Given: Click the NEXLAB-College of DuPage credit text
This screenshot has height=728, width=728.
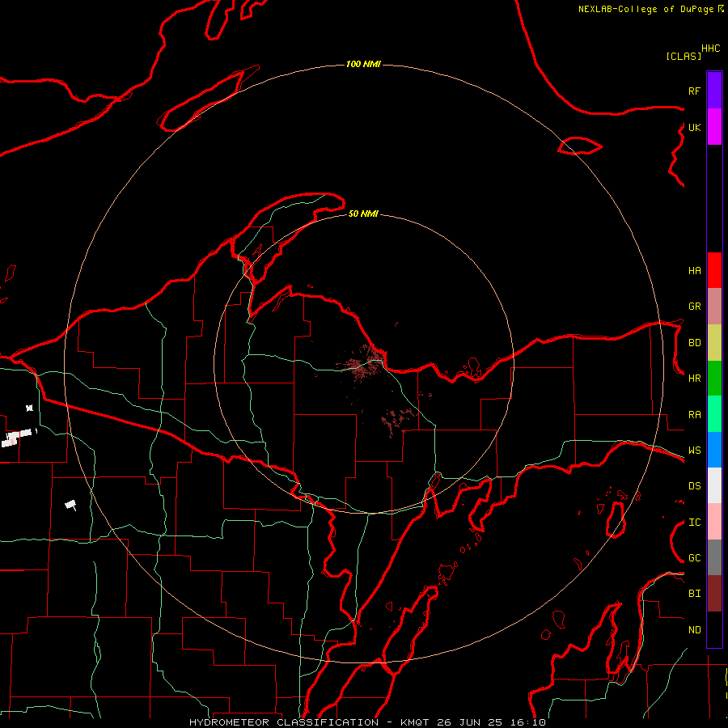Looking at the screenshot, I should pos(647,9).
